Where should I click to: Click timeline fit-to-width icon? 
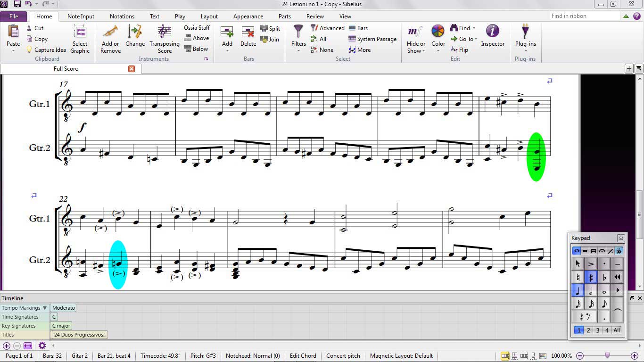point(28,346)
